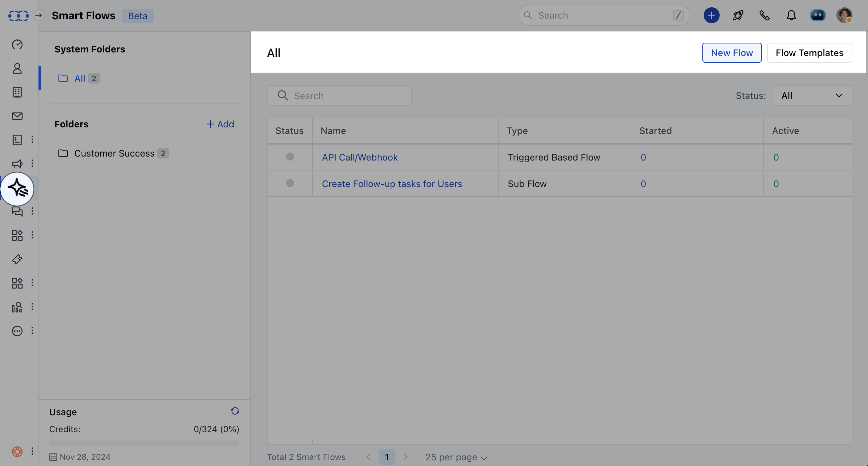
Task: Click the New Flow button
Action: 732,53
